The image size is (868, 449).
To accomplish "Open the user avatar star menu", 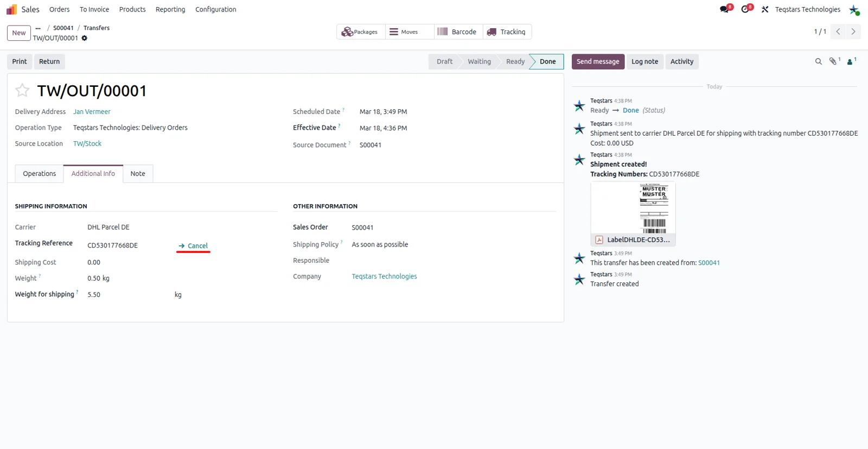I will pyautogui.click(x=854, y=10).
